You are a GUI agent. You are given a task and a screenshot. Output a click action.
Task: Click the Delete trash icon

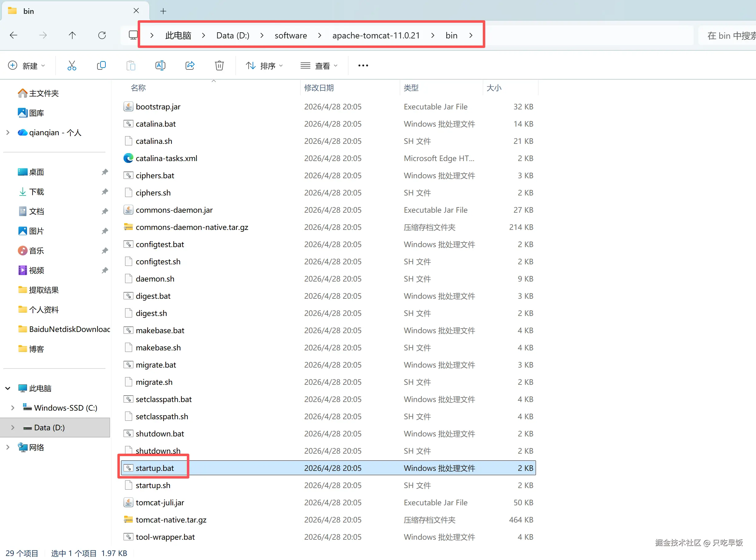click(x=220, y=65)
